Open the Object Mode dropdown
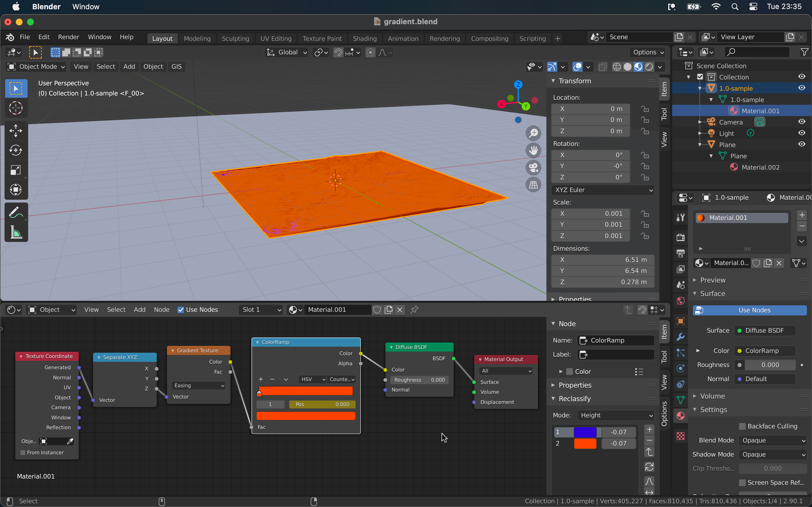Image resolution: width=812 pixels, height=507 pixels. tap(36, 66)
